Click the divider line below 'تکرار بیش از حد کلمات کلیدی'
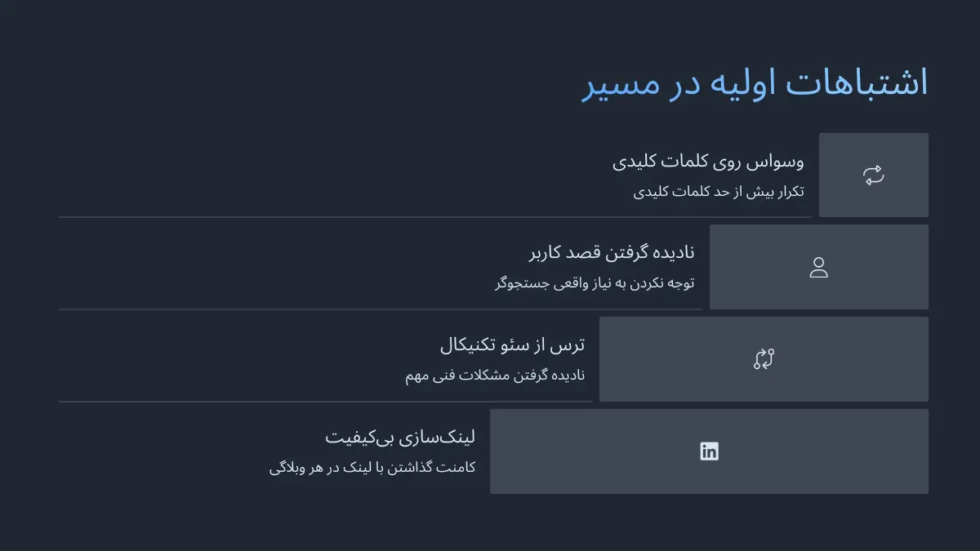This screenshot has height=551, width=980. 435,218
